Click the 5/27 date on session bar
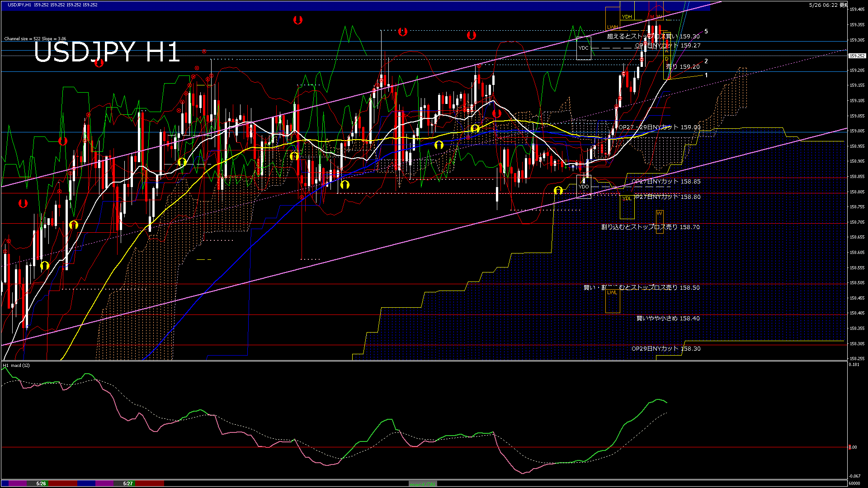The height and width of the screenshot is (488, 868). [128, 483]
